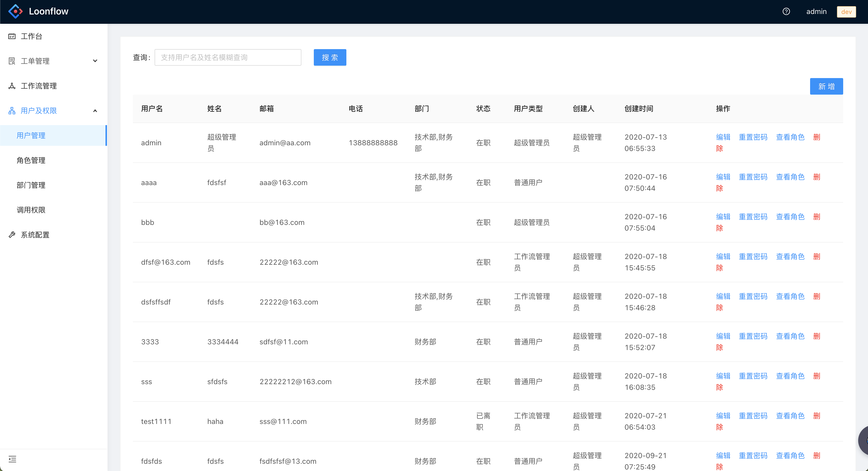Click 重置密码 for dfsf@163.com user
Image resolution: width=868 pixels, height=471 pixels.
(753, 256)
